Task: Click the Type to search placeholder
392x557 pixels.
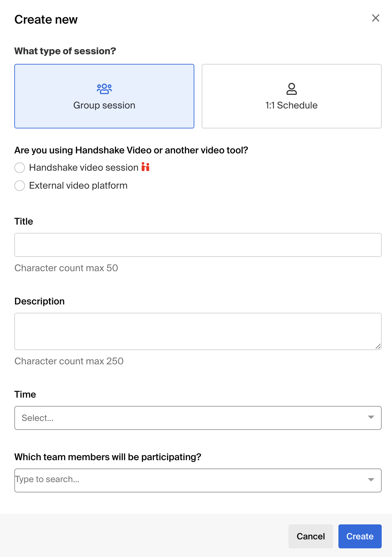Action: tap(47, 479)
